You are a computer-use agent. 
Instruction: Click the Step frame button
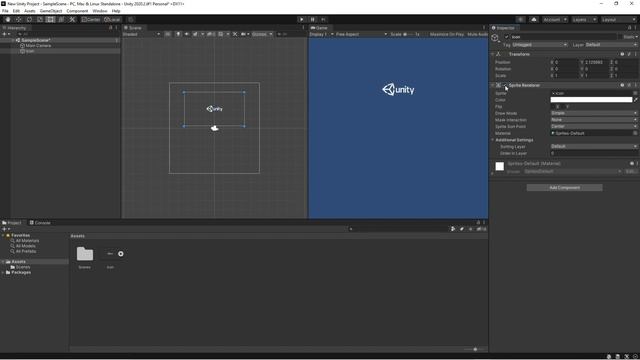[323, 20]
